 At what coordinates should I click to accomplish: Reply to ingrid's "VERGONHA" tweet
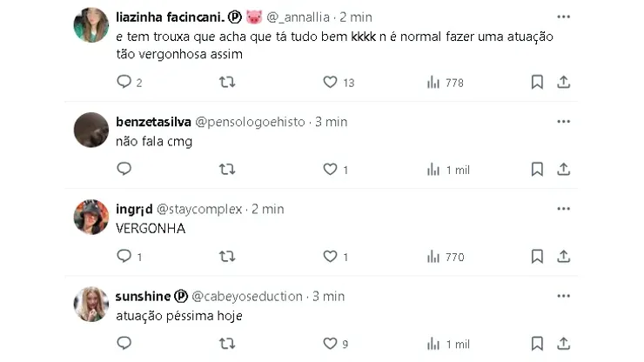[x=124, y=257]
